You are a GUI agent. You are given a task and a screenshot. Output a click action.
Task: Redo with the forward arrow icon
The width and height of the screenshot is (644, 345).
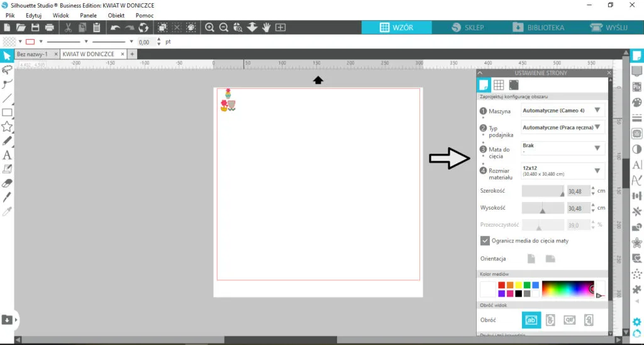tap(130, 28)
